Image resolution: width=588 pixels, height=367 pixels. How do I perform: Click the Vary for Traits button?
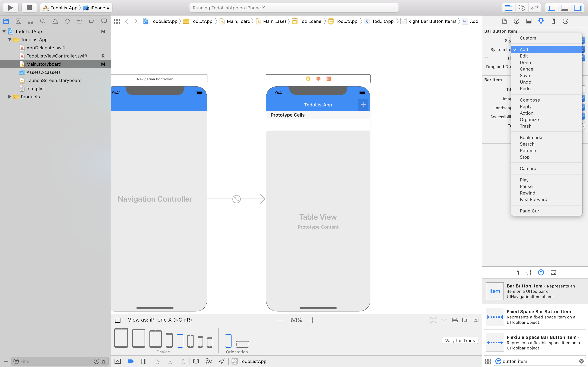coord(460,340)
